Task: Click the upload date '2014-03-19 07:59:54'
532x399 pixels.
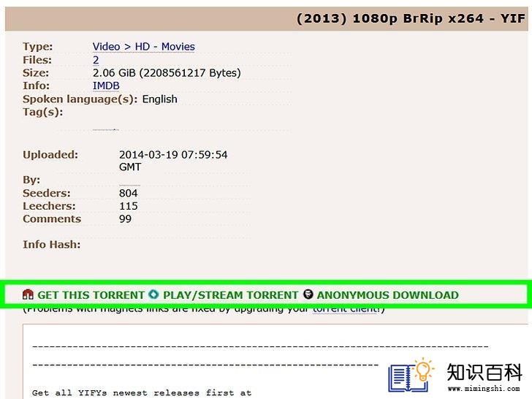Action: click(x=173, y=155)
